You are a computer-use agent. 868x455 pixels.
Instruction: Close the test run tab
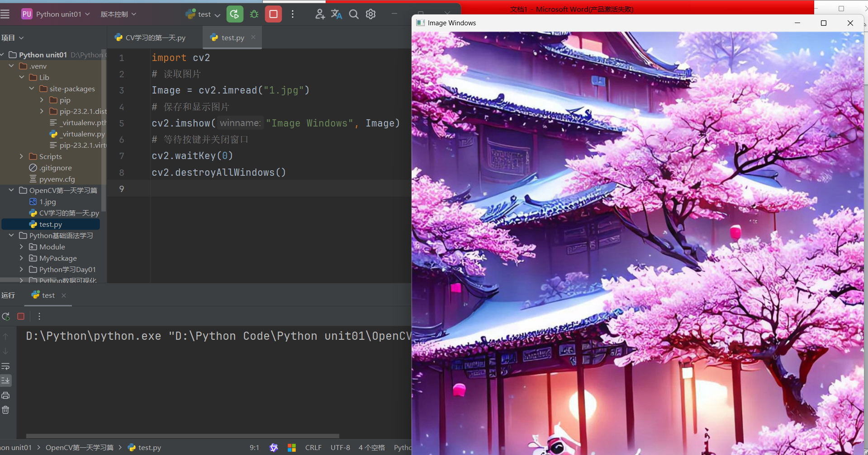click(64, 296)
